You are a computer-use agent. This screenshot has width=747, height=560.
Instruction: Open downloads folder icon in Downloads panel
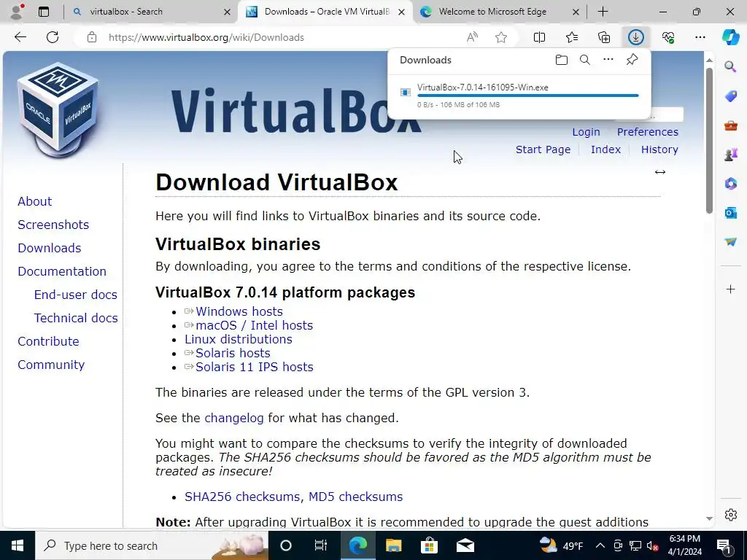coord(562,60)
